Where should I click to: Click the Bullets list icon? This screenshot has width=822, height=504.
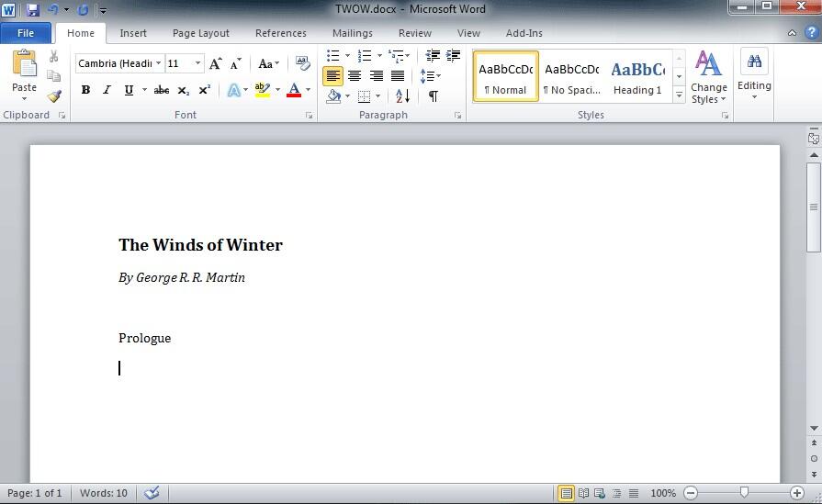pos(332,55)
